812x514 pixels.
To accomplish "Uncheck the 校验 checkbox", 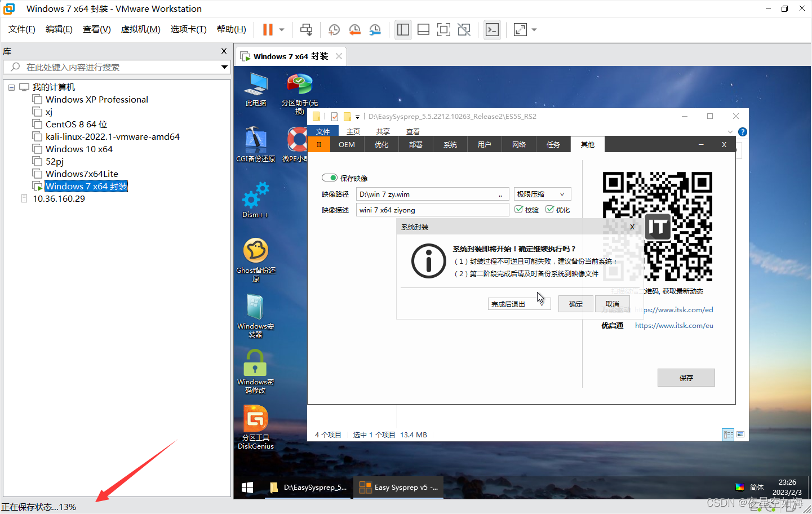I will pyautogui.click(x=519, y=209).
